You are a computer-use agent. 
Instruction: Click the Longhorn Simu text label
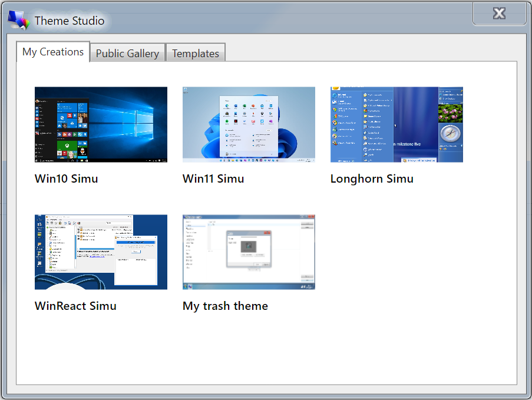[x=372, y=178]
